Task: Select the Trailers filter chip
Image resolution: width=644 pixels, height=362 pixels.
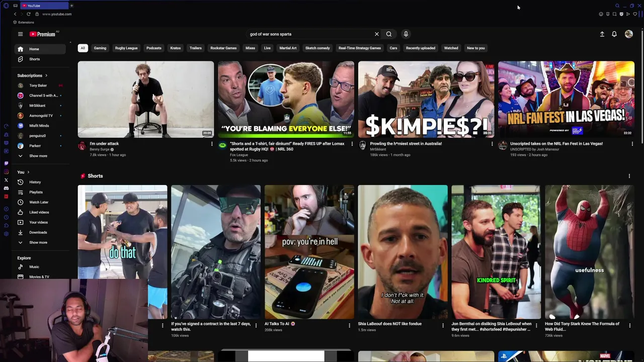Action: (196, 48)
